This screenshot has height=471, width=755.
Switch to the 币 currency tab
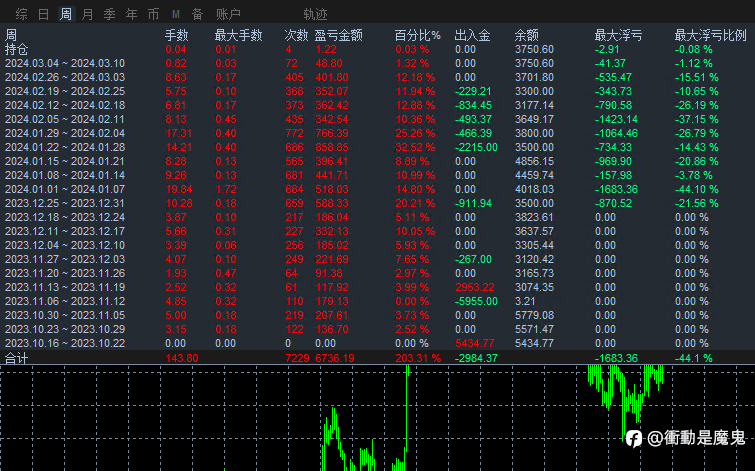pyautogui.click(x=154, y=14)
